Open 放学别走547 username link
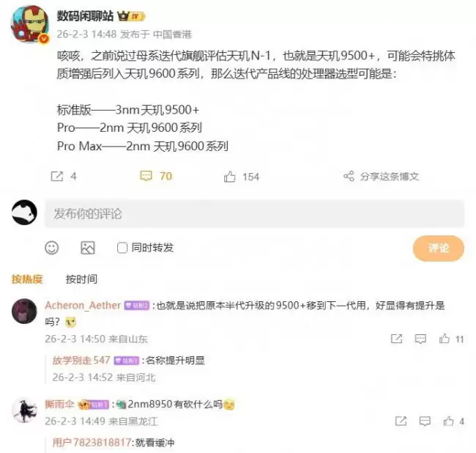The width and height of the screenshot is (476, 453). tap(81, 361)
